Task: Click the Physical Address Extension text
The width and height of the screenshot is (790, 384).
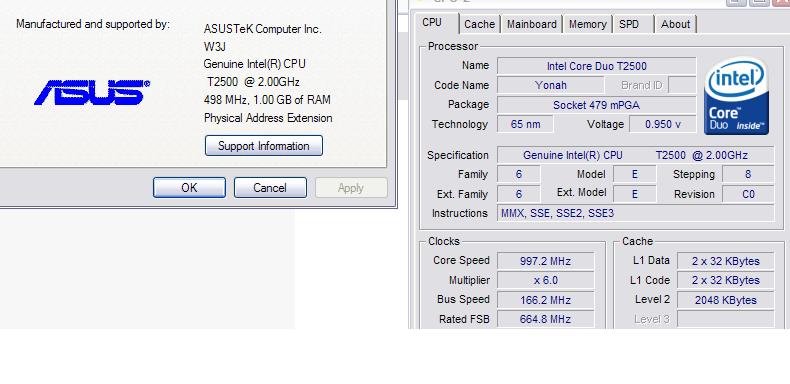Action: (268, 118)
